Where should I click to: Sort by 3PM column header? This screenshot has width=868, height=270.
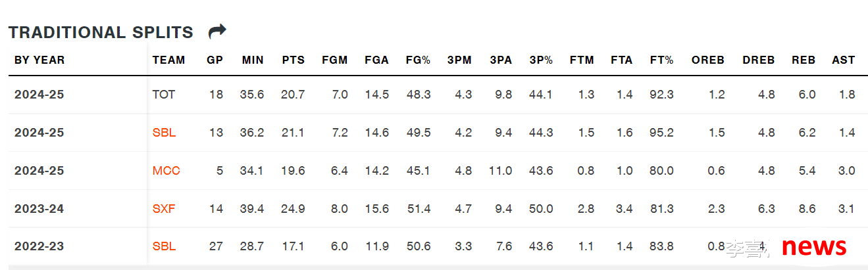pos(459,60)
